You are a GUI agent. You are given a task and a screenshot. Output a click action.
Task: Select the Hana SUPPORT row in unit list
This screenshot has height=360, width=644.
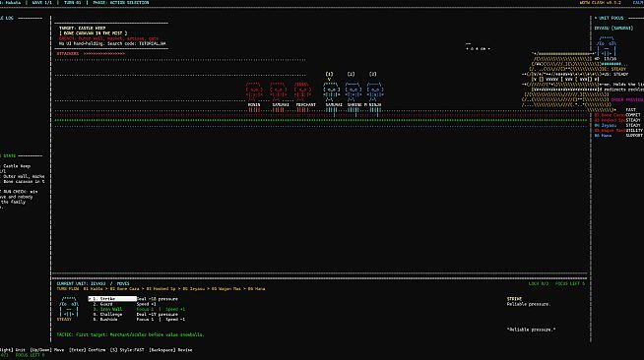618,136
